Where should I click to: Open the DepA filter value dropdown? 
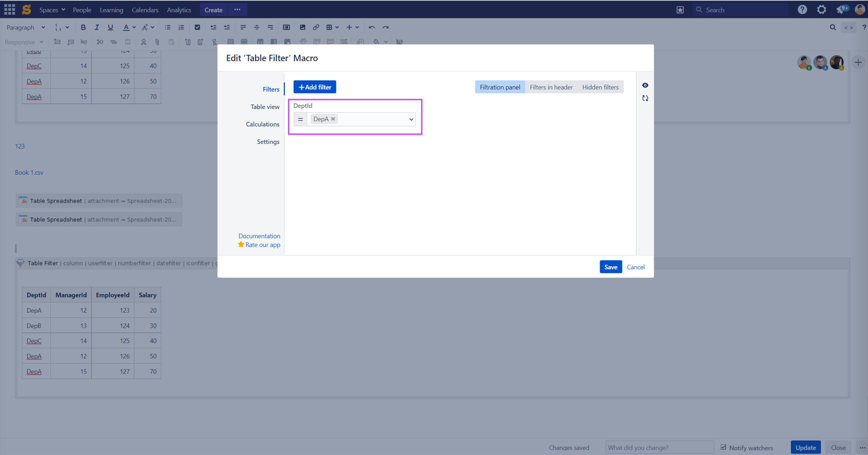click(x=410, y=119)
